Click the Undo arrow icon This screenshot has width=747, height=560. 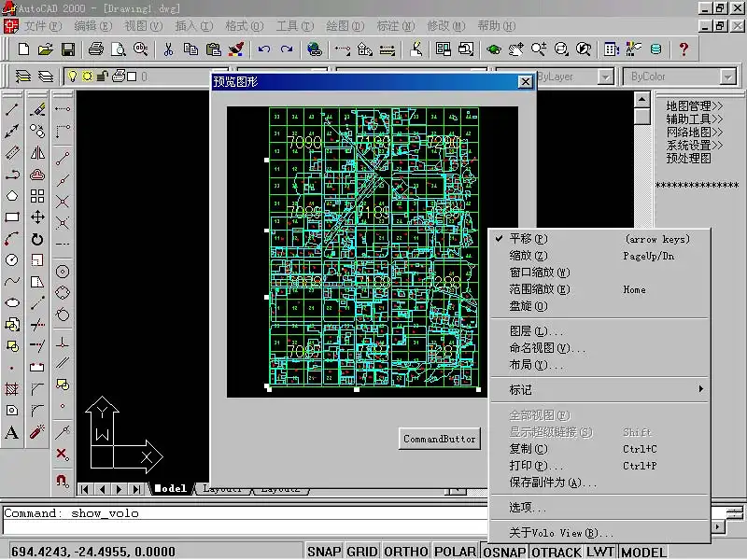(x=264, y=49)
